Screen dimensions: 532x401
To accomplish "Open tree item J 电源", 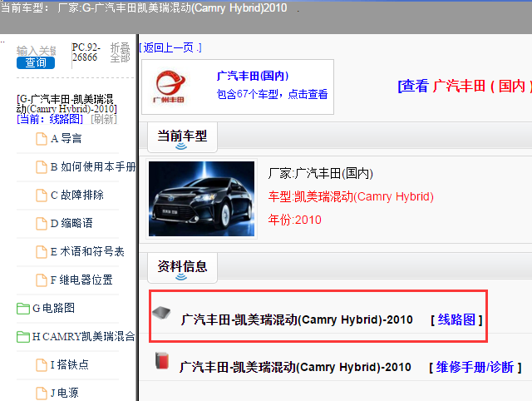I will 65,393.
